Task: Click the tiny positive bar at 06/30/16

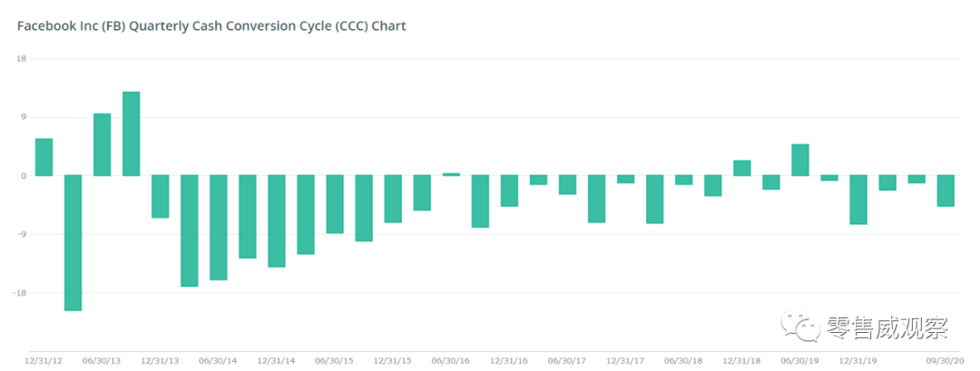Action: pyautogui.click(x=451, y=174)
